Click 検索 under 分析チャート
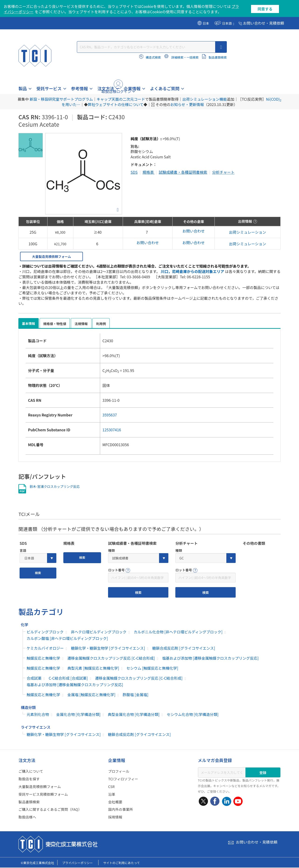Image resolution: width=299 pixels, height=868 pixels. tap(205, 592)
